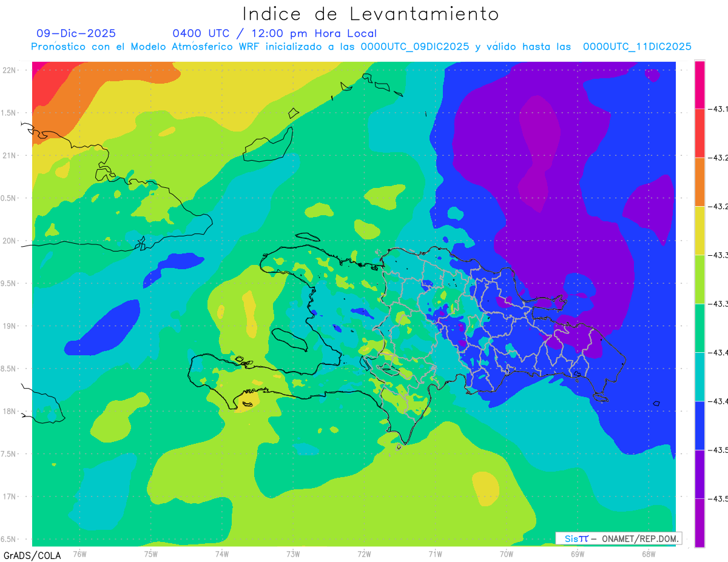
Task: Click the '71W' longitude label
Action: [x=435, y=554]
